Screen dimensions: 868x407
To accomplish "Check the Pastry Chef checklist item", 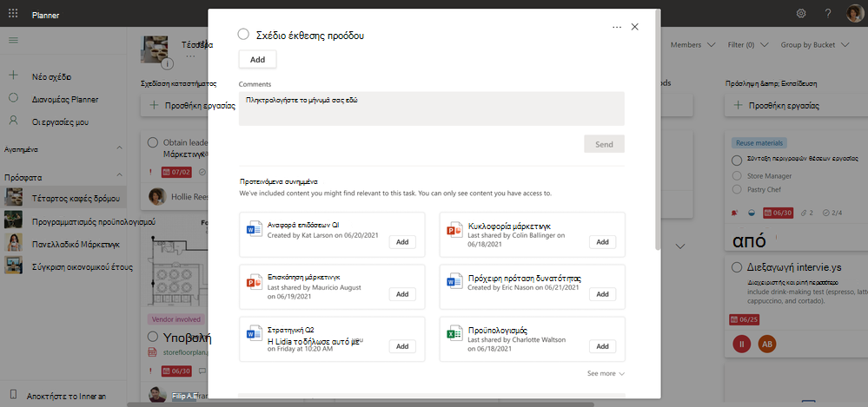I will coord(737,189).
